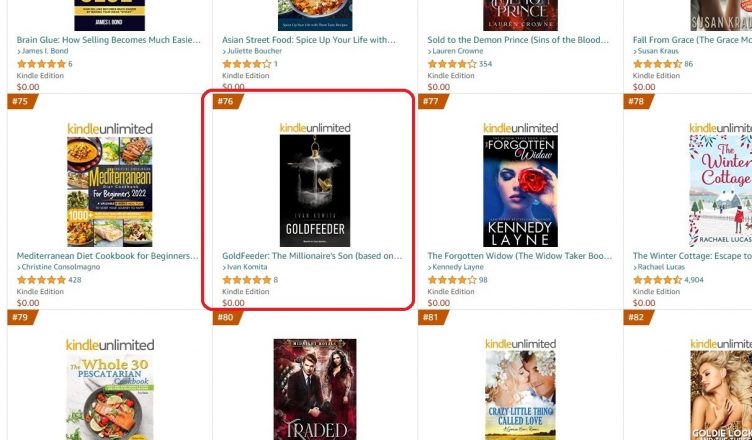Click the #76 rank badge
The width and height of the screenshot is (752, 440).
227,101
